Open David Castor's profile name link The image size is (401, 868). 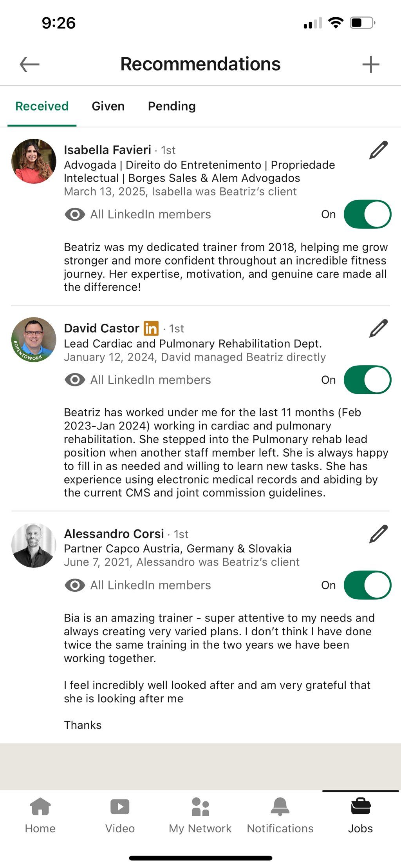pos(101,328)
